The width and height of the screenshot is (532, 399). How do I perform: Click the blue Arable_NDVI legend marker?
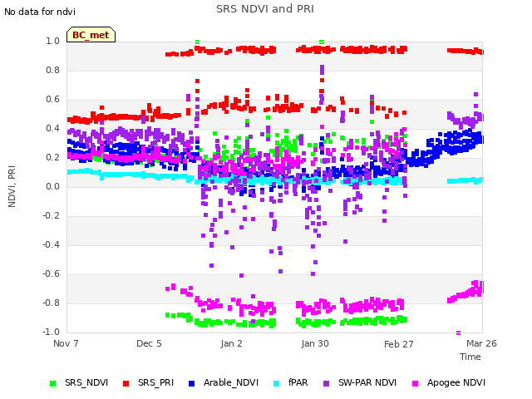click(191, 383)
